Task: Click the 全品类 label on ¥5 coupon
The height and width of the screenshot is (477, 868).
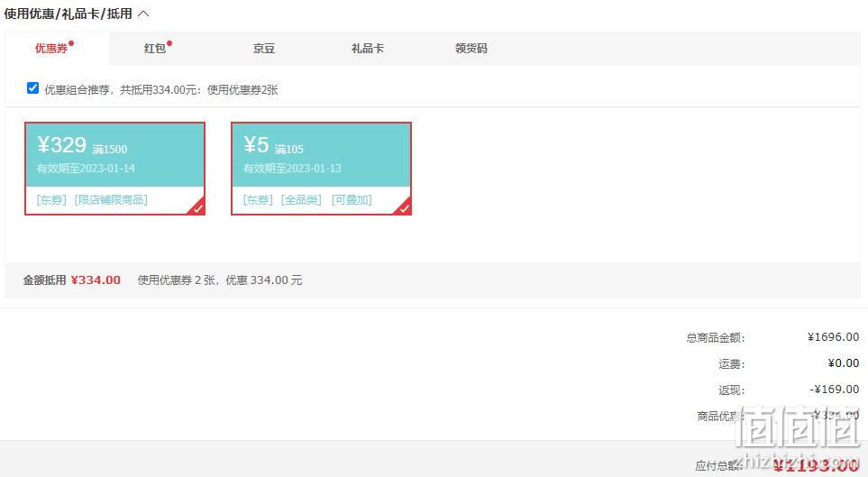Action: coord(301,199)
